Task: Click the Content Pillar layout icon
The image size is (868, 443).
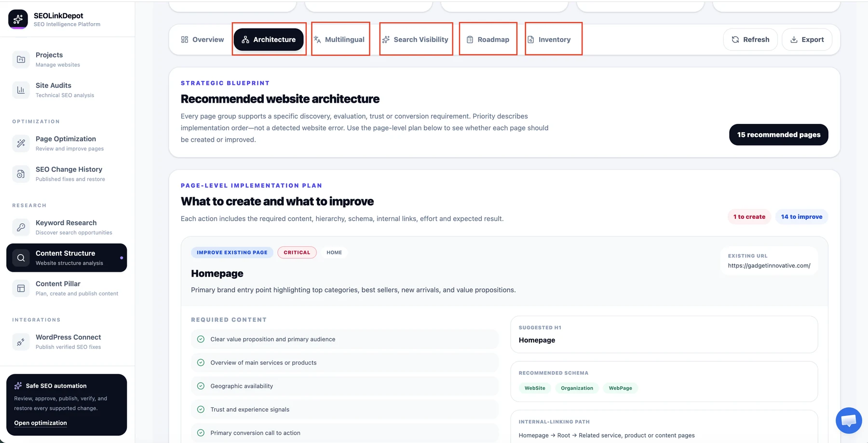Action: 21,288
